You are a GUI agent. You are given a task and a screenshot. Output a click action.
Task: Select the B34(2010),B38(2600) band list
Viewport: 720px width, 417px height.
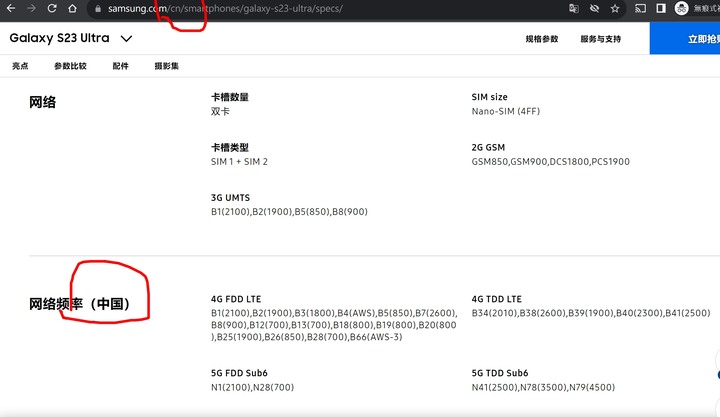tap(591, 313)
